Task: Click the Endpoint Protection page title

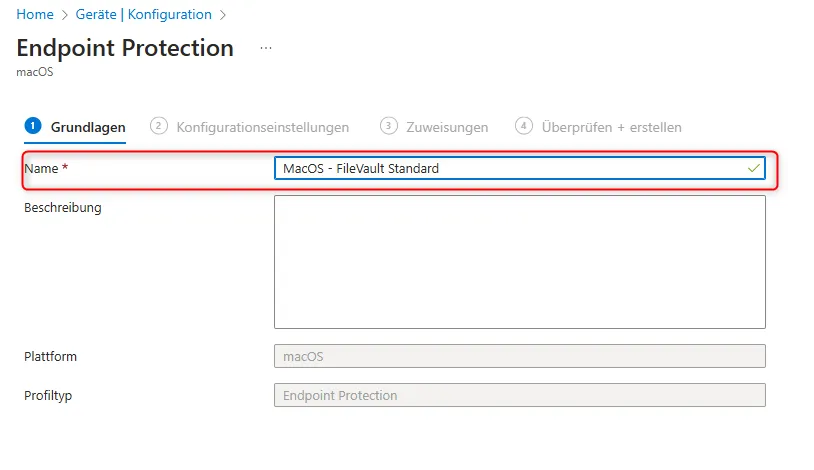Action: [x=125, y=48]
